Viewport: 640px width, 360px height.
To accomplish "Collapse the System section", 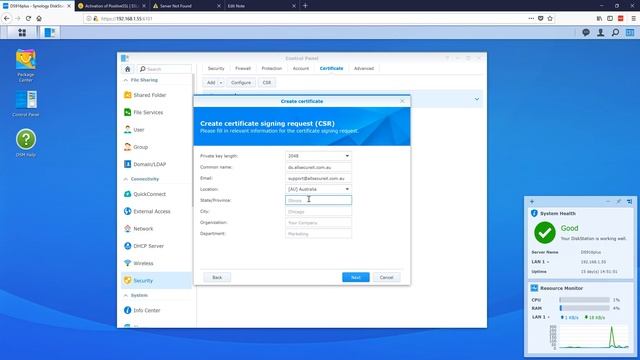I will pos(125,295).
